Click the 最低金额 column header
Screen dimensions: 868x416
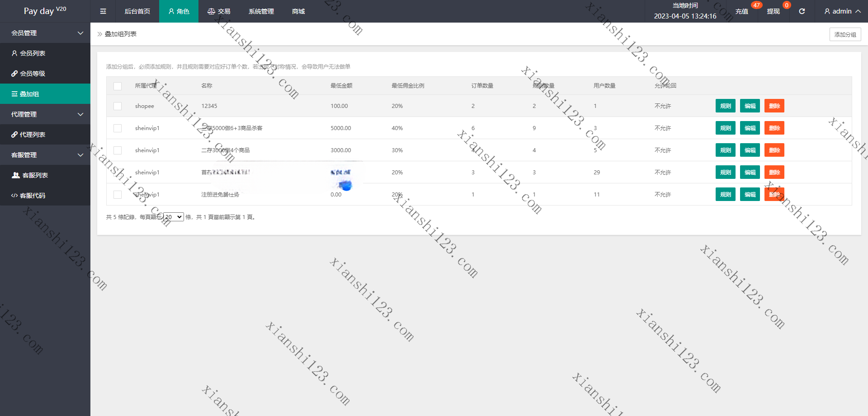[x=341, y=85]
